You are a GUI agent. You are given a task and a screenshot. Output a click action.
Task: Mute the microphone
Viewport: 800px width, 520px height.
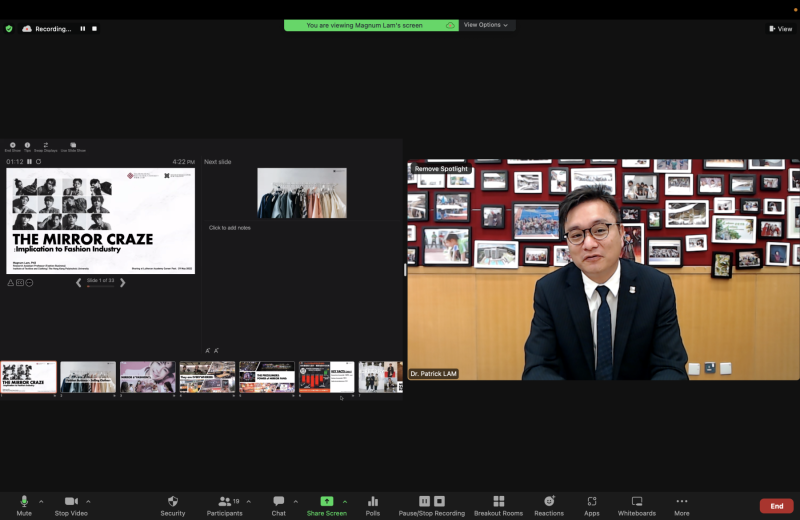coord(24,506)
